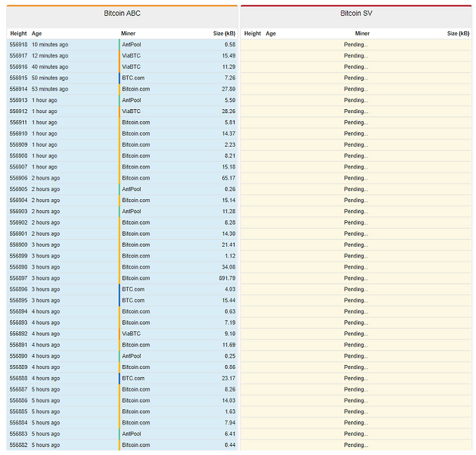Click miner AntPool in row 556890
The image size is (476, 455).
[x=132, y=356]
